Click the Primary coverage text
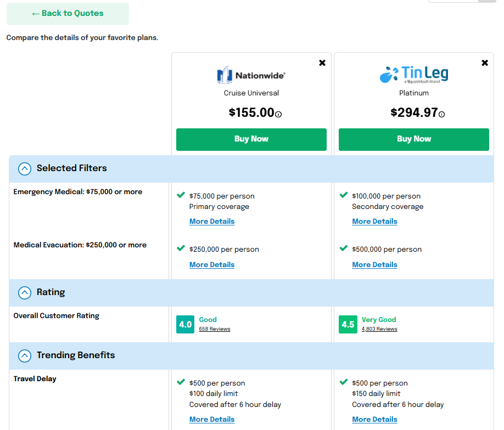 coord(219,206)
